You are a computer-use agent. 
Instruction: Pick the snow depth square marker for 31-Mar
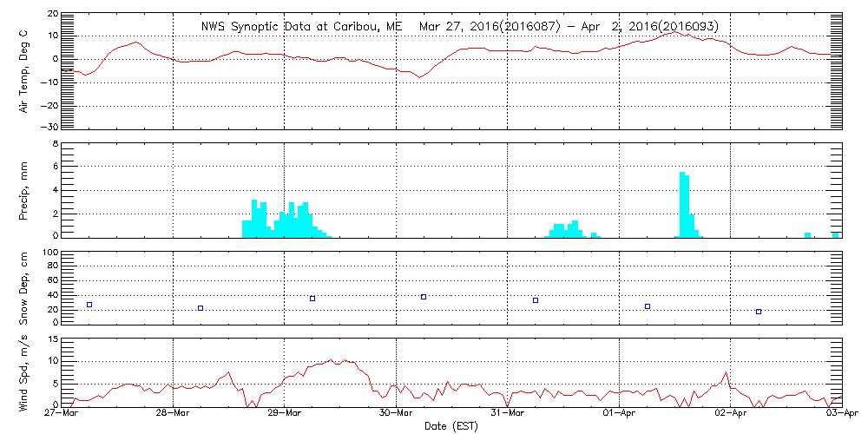pos(536,300)
